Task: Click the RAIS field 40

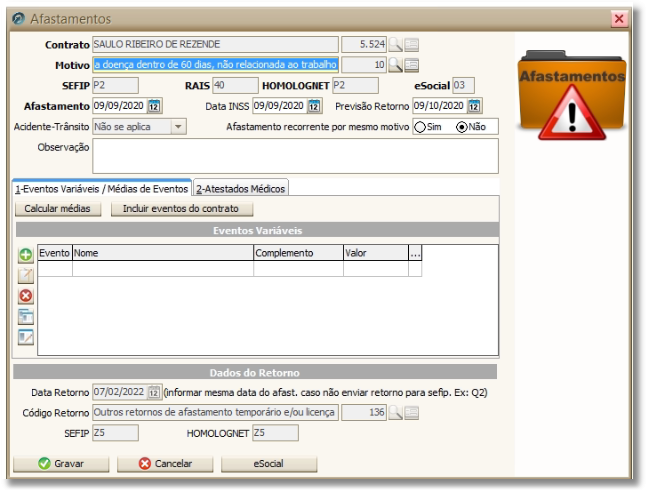Action: pos(236,85)
